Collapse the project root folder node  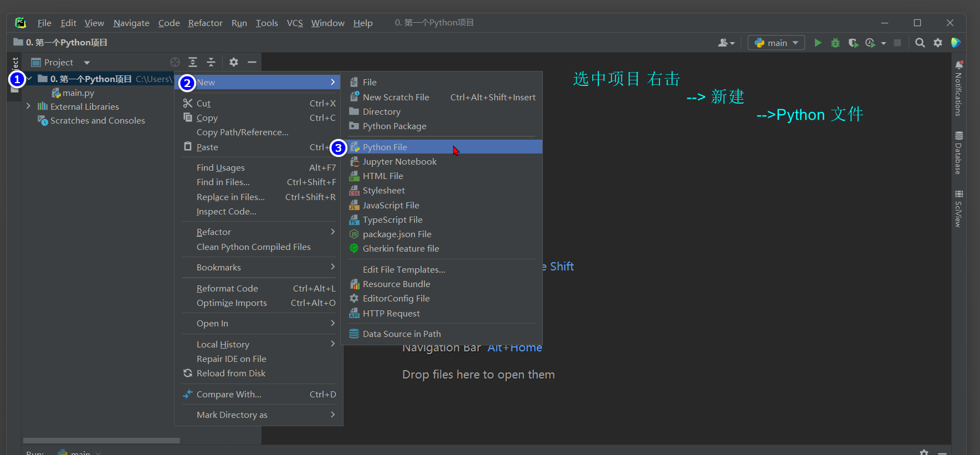[29, 79]
